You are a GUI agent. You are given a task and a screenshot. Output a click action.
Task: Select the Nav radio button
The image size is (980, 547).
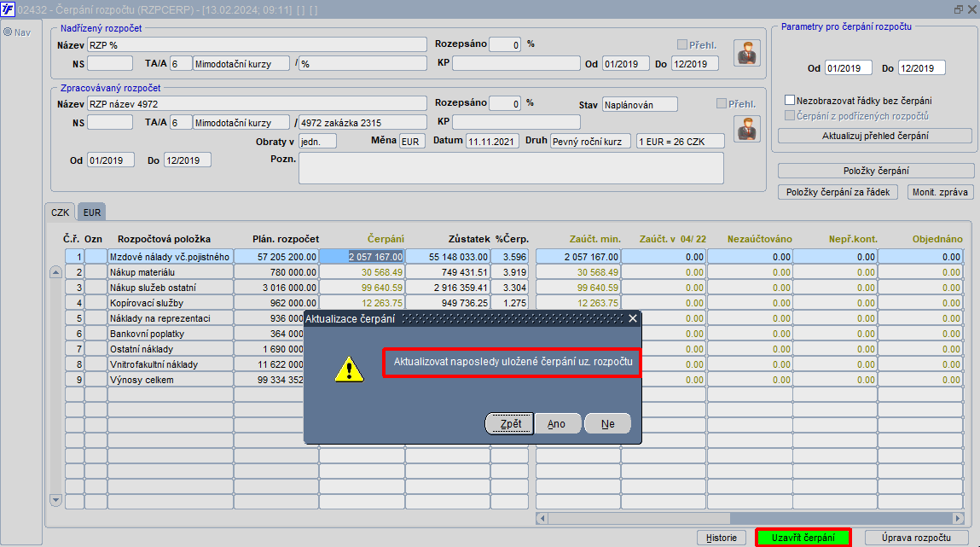(8, 32)
